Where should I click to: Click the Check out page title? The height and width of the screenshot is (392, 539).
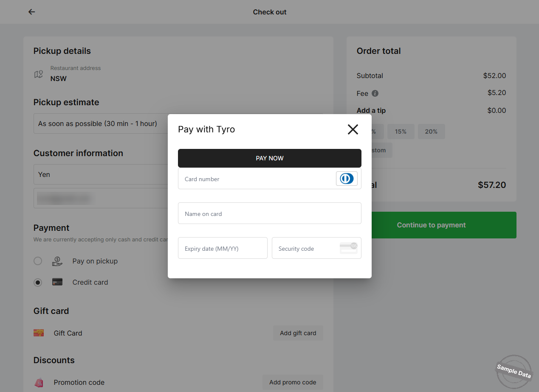point(270,12)
